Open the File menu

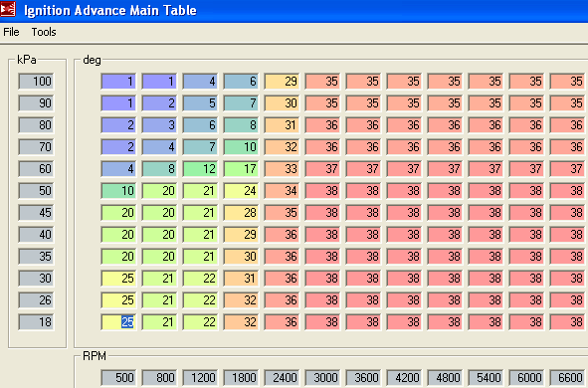pyautogui.click(x=11, y=32)
